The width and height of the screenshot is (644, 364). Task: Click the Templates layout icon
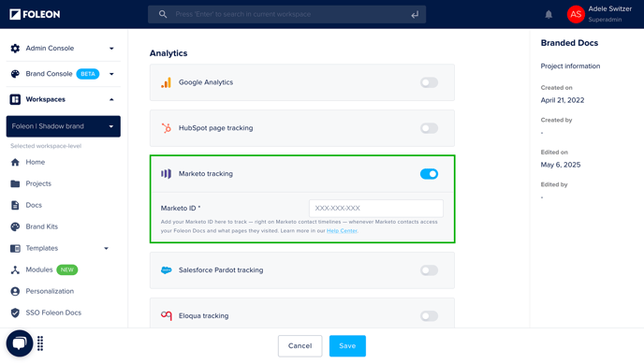pos(15,248)
